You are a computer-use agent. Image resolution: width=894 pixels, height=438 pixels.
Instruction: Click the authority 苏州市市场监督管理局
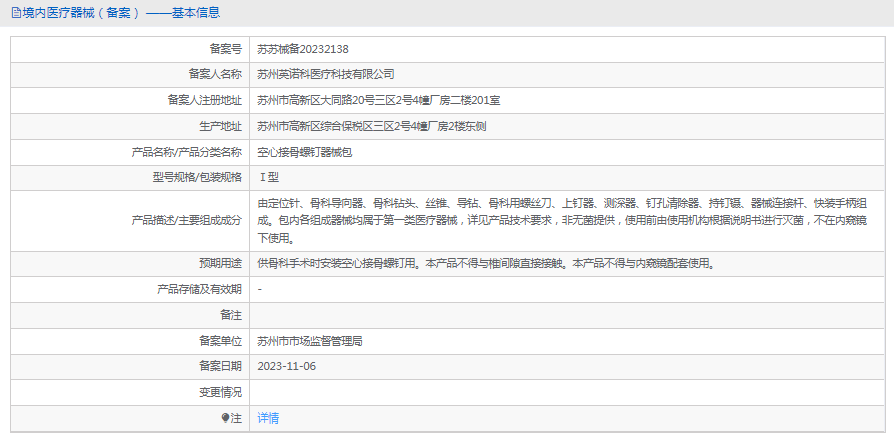click(310, 341)
